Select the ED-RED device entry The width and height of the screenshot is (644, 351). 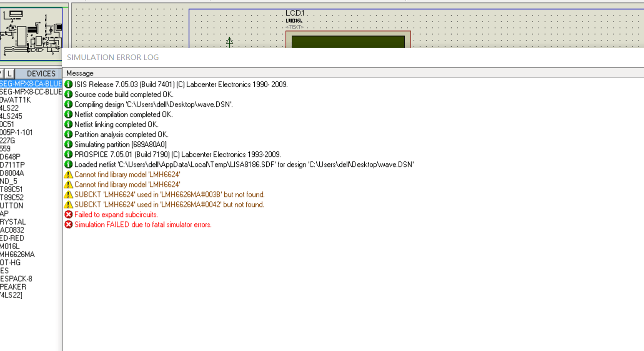pyautogui.click(x=12, y=238)
